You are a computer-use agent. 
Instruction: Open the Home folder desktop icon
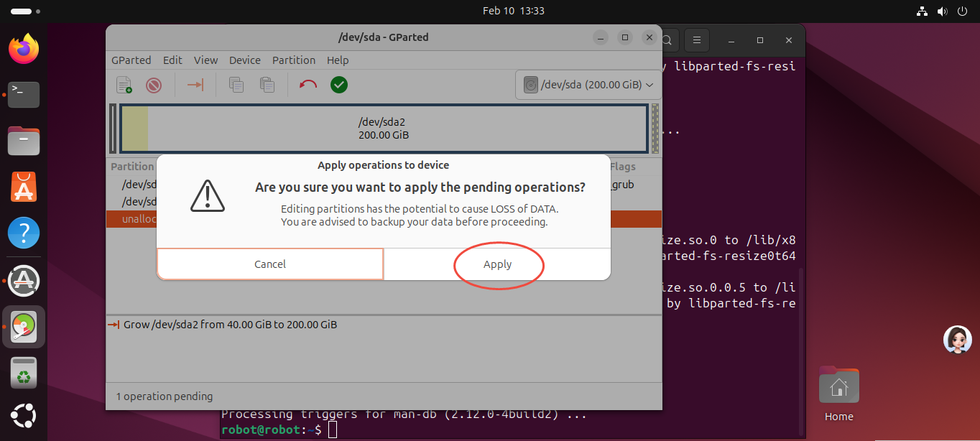(x=838, y=394)
